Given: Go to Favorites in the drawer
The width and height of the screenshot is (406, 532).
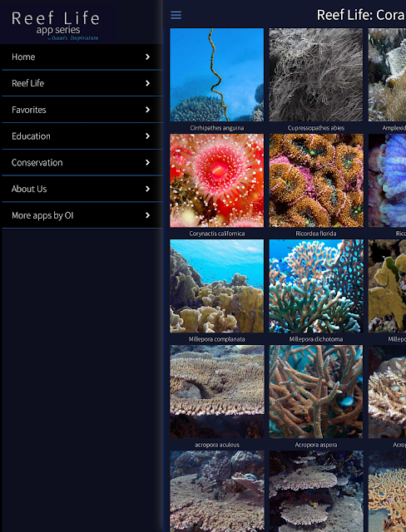Looking at the screenshot, I should tap(82, 110).
